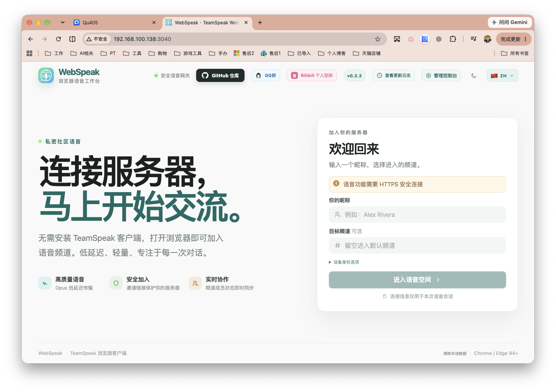
Task: Go forward in browser history
Action: click(x=44, y=39)
